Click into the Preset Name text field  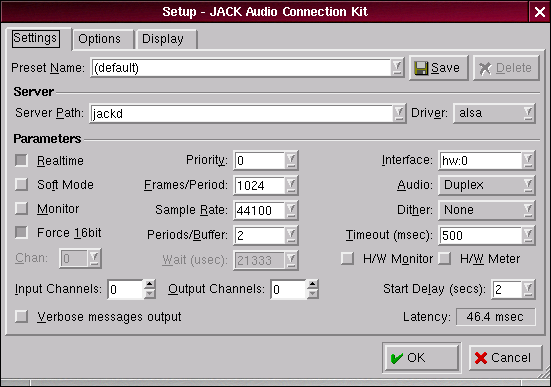[241, 67]
